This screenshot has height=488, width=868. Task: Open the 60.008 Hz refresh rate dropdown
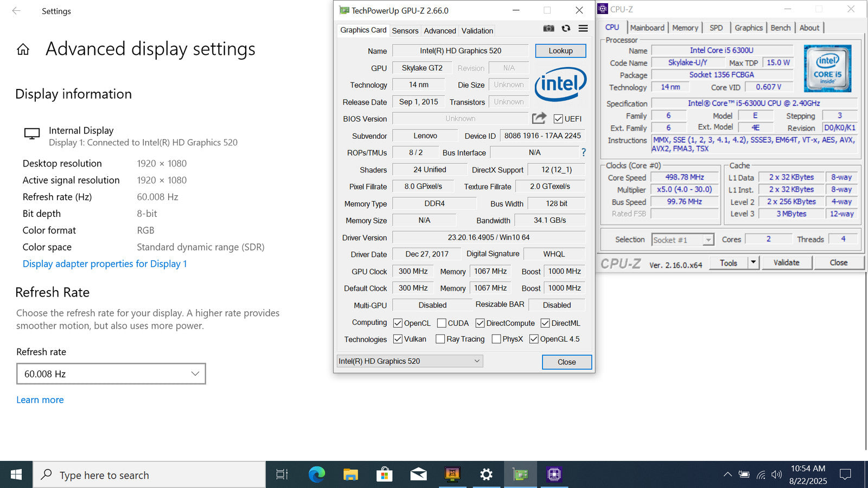click(111, 374)
